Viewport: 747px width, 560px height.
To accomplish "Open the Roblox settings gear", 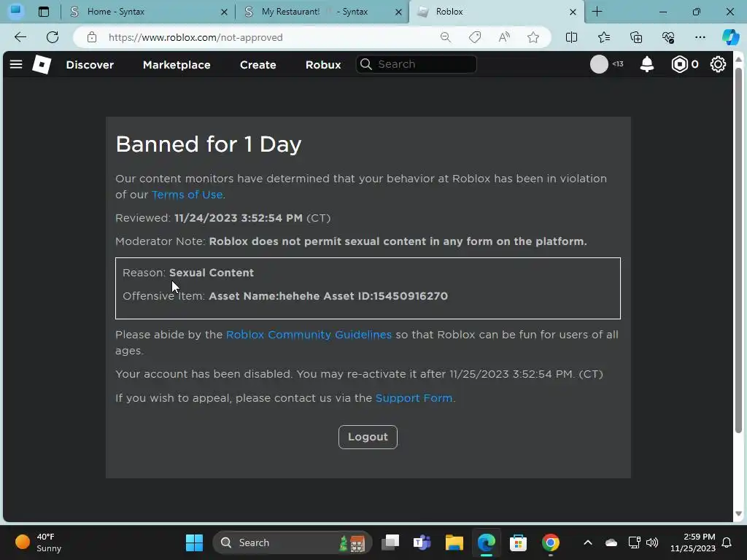I will [718, 64].
